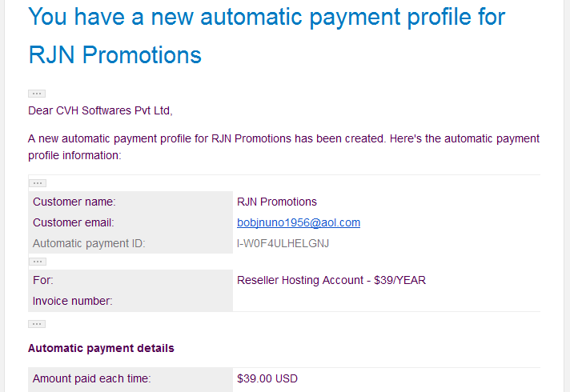Image resolution: width=570 pixels, height=392 pixels.
Task: Expand ellipsis above Automatic payment details heading
Action: tap(37, 324)
